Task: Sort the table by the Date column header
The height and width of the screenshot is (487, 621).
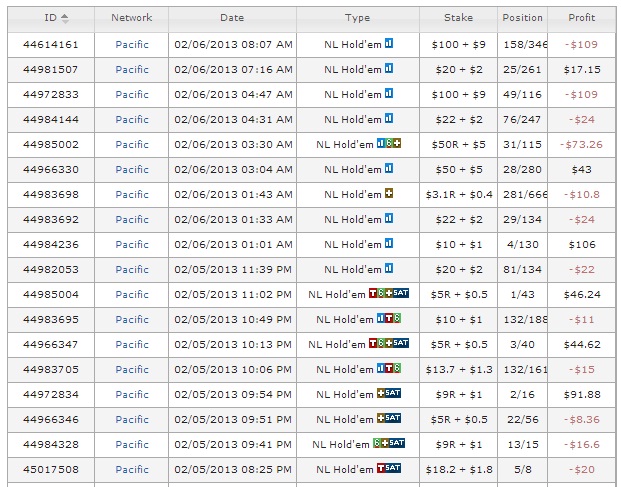Action: [x=231, y=18]
